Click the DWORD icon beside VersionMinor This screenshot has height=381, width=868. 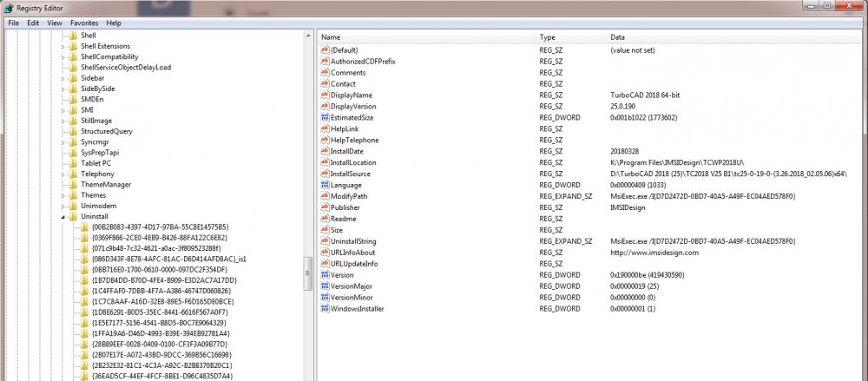(x=325, y=298)
